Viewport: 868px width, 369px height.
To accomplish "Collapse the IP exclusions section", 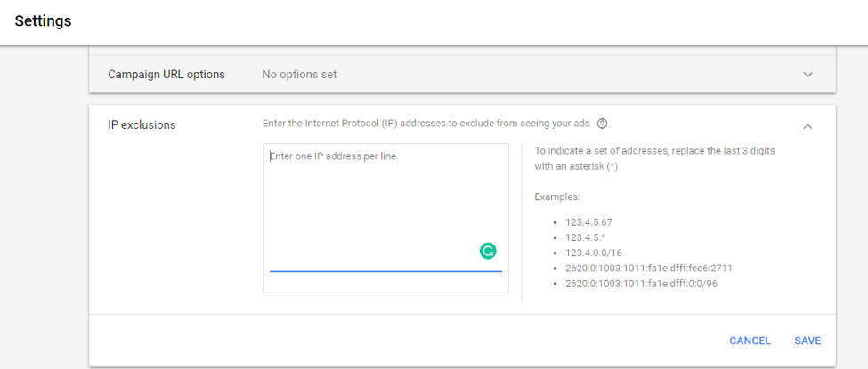I will [807, 126].
